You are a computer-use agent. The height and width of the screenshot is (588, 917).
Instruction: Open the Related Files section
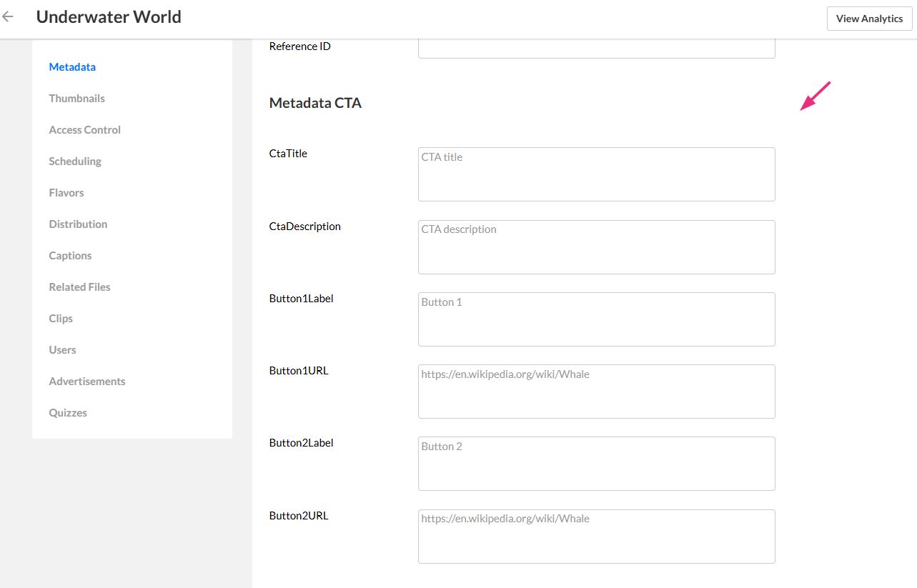[79, 287]
